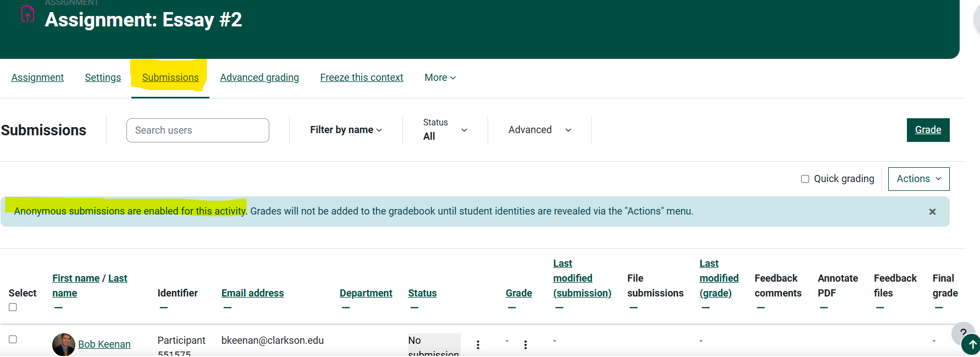Click the scroll-to-top arrow button
980x357 pixels.
point(972,344)
